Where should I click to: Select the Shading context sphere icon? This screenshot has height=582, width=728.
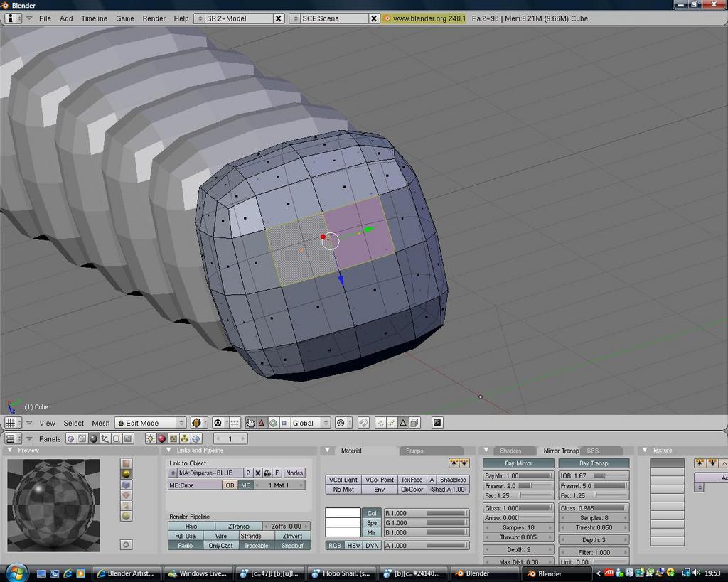pyautogui.click(x=94, y=438)
